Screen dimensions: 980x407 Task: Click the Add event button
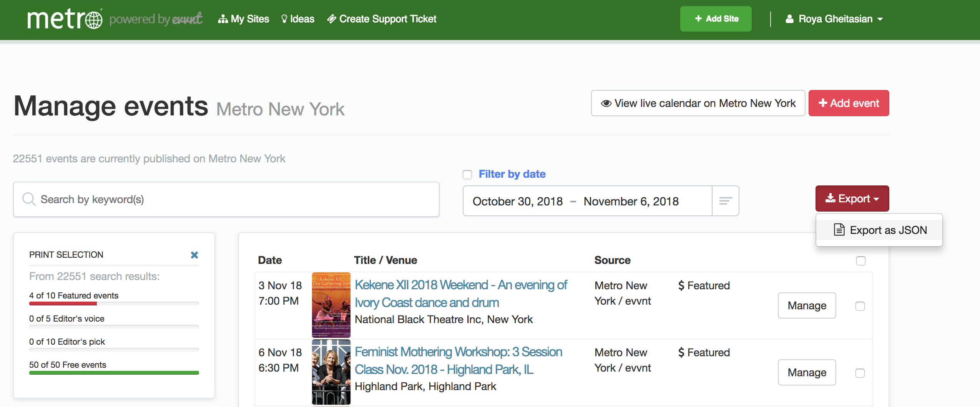[849, 103]
